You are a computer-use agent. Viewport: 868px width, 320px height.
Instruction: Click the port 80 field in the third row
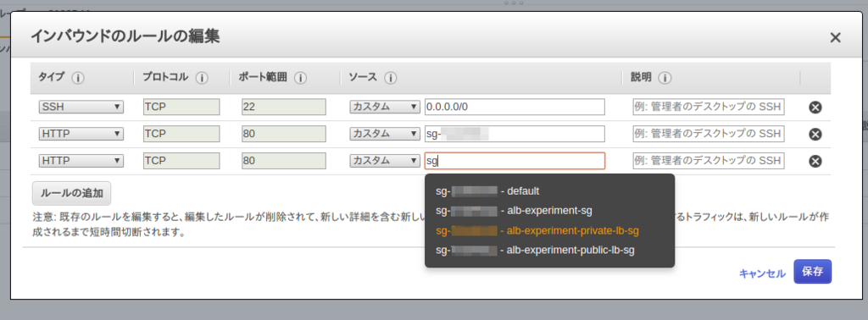284,161
